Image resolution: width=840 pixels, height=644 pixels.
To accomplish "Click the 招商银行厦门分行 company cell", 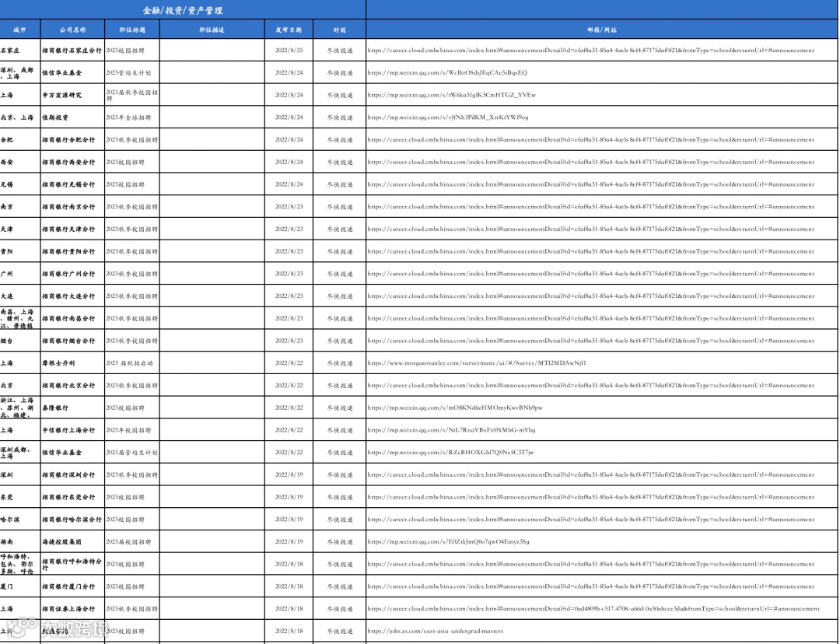I will (x=72, y=586).
